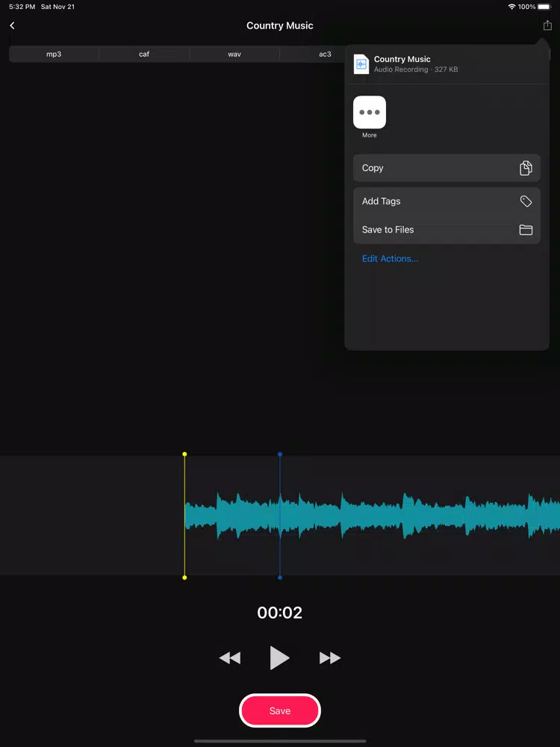Tap the Country Music audio file icon

pos(361,63)
